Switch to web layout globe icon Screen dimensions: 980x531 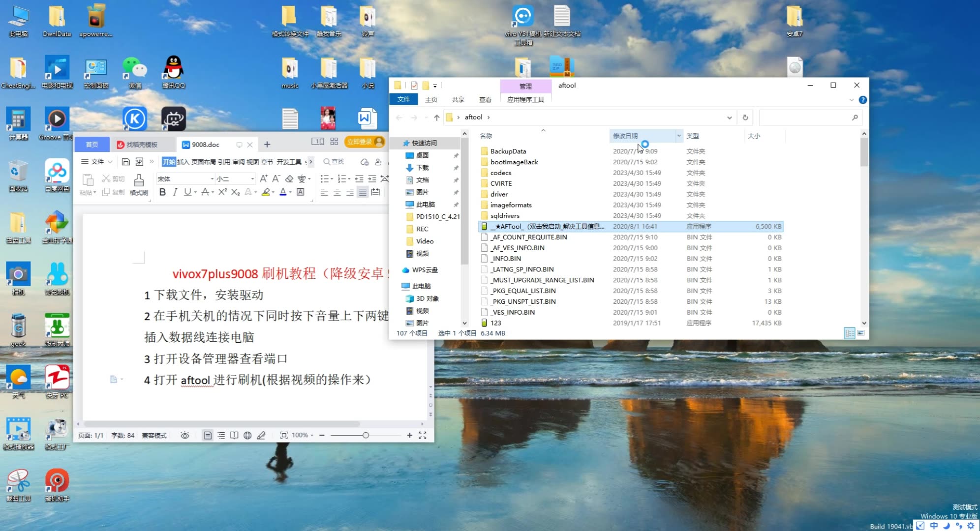tap(247, 435)
